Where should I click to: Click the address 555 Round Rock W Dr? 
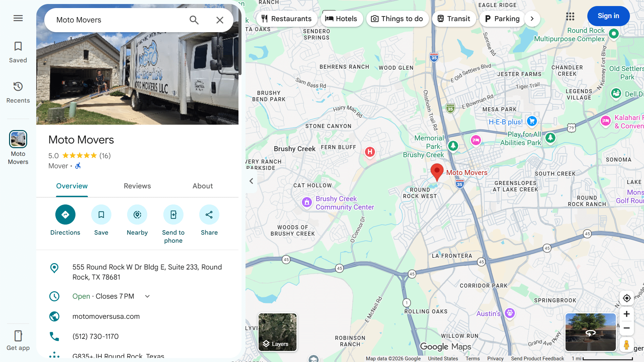click(x=147, y=272)
